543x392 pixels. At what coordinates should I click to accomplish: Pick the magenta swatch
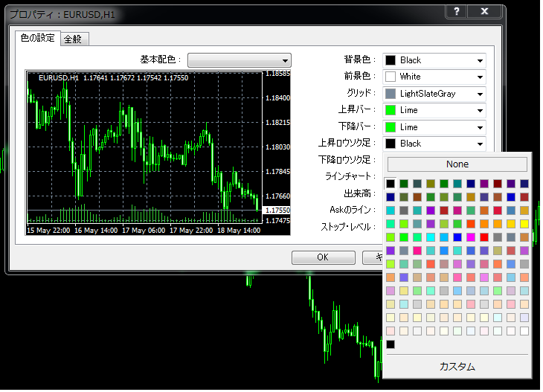pyautogui.click(x=471, y=237)
